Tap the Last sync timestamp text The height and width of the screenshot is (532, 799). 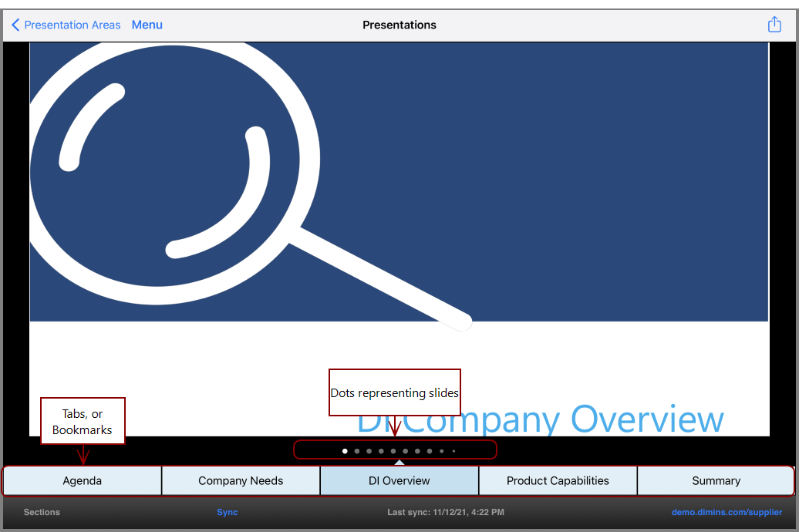coord(446,512)
